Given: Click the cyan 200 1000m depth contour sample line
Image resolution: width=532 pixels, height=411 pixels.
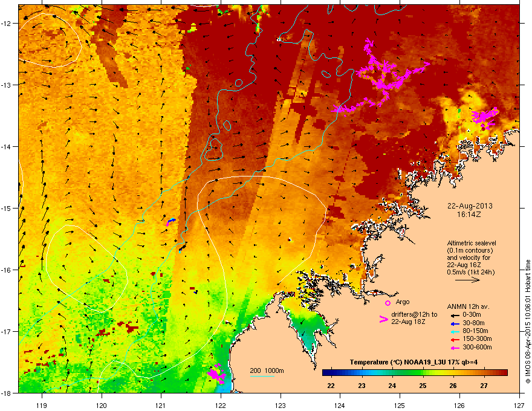Looking at the screenshot, I should [262, 376].
